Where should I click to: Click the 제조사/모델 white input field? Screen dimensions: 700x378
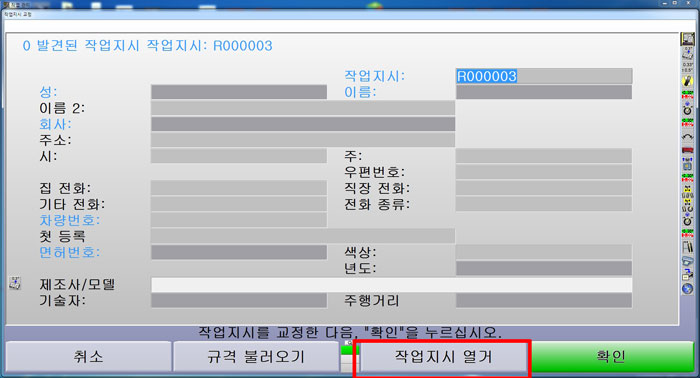[x=392, y=285]
